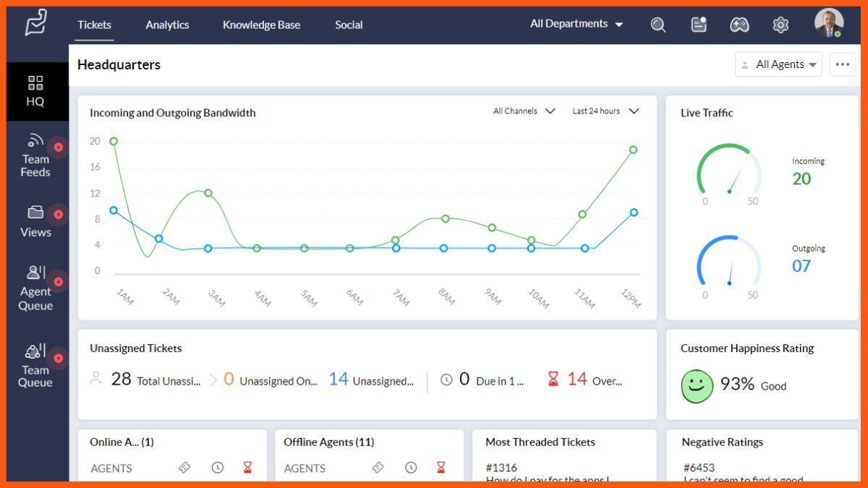Open the more options ellipsis next to All Agents
This screenshot has width=868, height=488.
tap(842, 64)
